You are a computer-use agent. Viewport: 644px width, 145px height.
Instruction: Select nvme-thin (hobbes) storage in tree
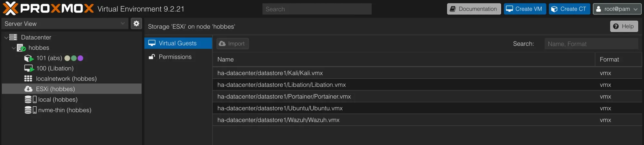[x=65, y=110]
